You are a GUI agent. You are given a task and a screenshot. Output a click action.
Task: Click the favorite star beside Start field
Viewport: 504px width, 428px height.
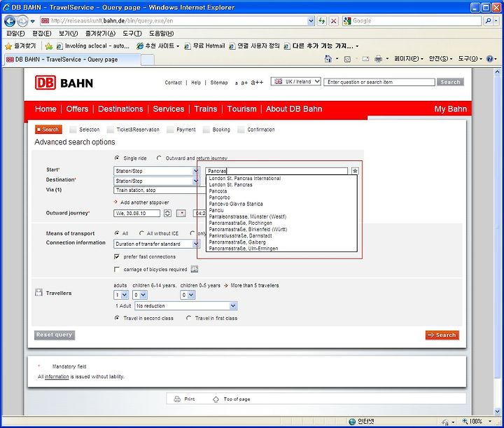click(x=355, y=171)
